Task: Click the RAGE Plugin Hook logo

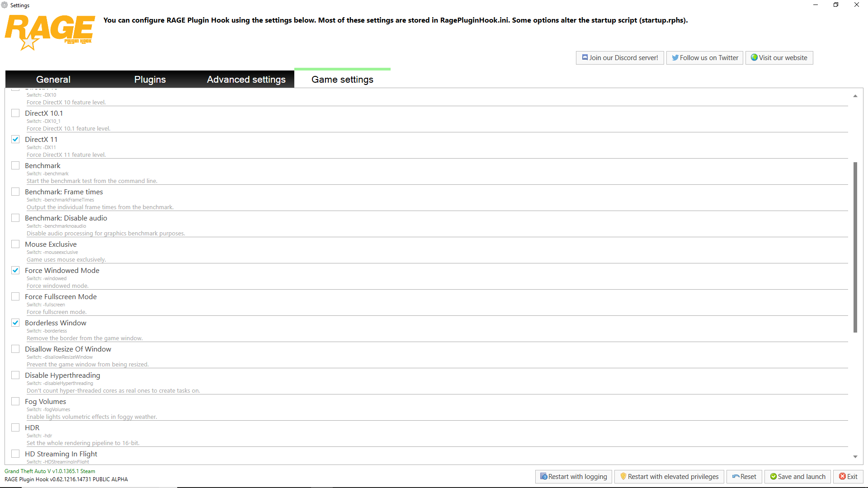Action: pyautogui.click(x=50, y=32)
